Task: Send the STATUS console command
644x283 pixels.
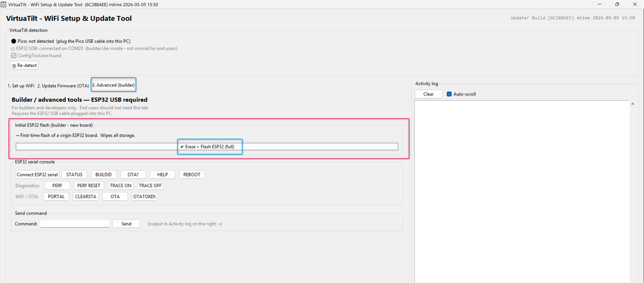Action: coord(74,175)
